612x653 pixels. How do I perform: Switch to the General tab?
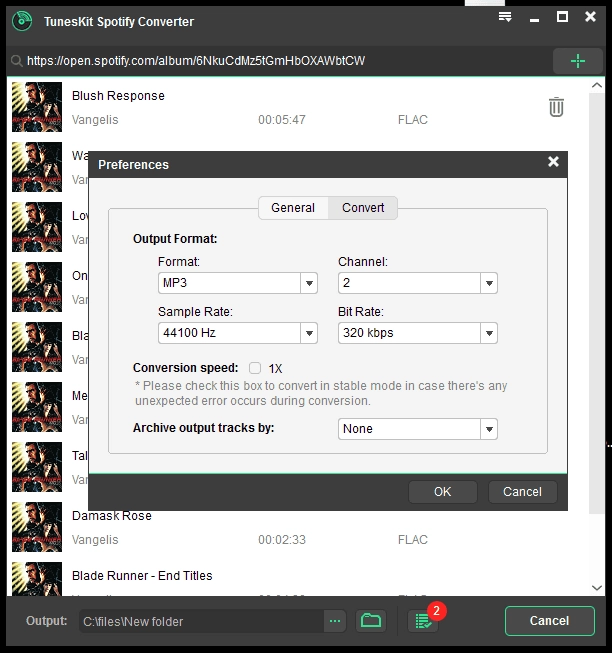pyautogui.click(x=293, y=208)
